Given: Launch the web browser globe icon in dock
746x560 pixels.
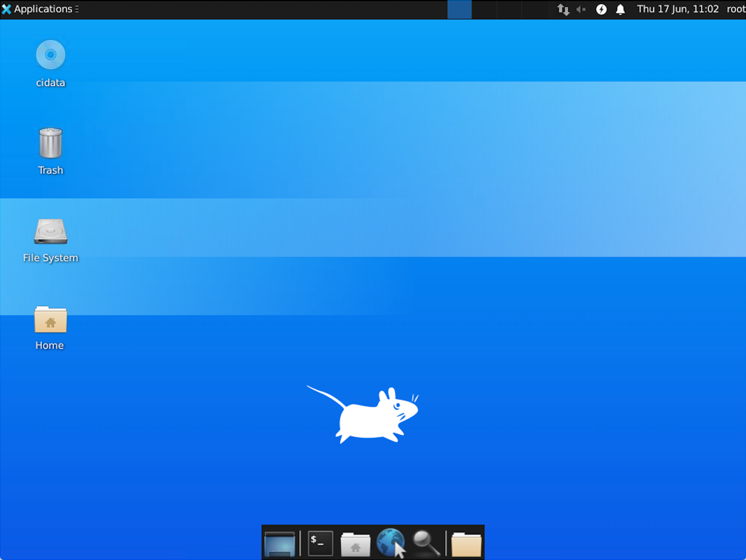Looking at the screenshot, I should tap(391, 543).
